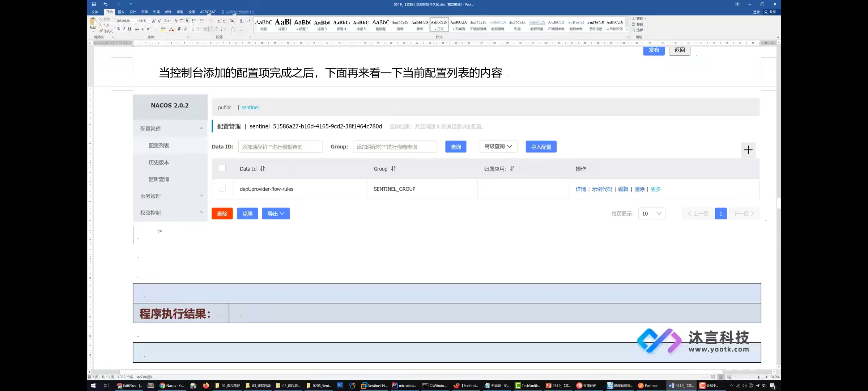The height and width of the screenshot is (391, 868).
Task: Click the Clear Formatting eraser icon
Action: point(176,21)
